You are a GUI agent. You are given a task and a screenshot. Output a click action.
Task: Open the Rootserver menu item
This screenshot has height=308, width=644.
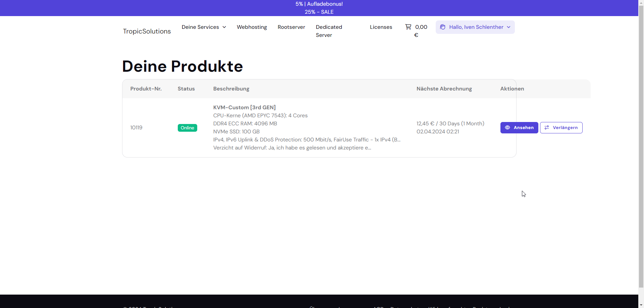(291, 27)
